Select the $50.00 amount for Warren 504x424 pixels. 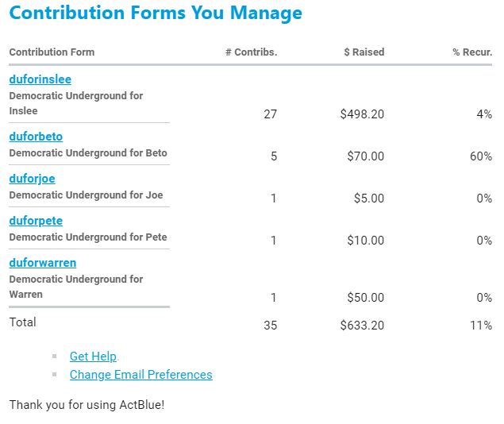(365, 298)
